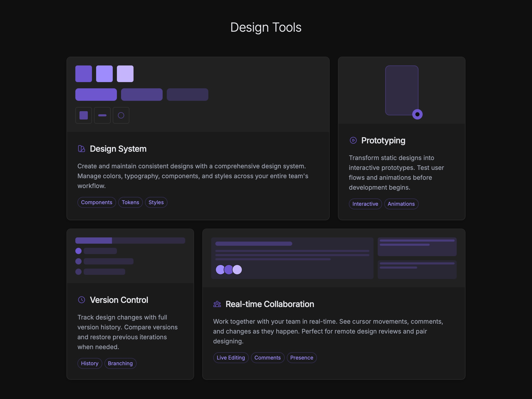Enable the Live Editing tag
Screen dimensions: 532x399
coord(231,358)
